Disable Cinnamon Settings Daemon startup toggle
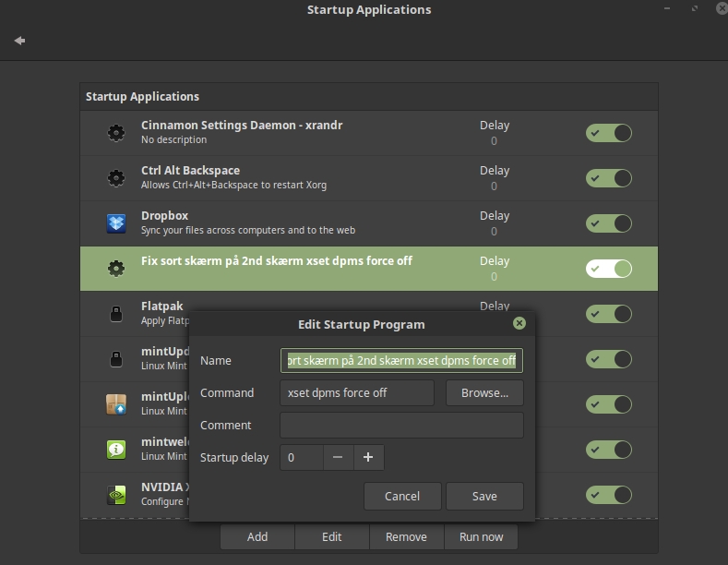This screenshot has height=565, width=728. click(608, 133)
